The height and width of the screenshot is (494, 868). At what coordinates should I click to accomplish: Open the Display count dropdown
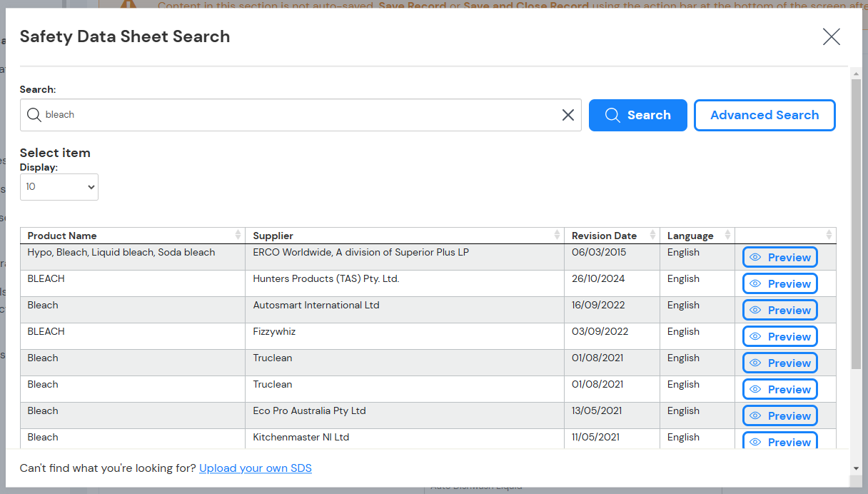point(59,186)
